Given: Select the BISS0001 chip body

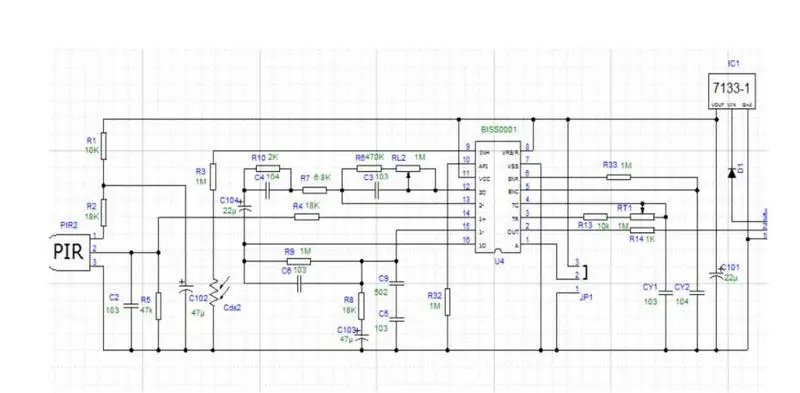Looking at the screenshot, I should 498,197.
